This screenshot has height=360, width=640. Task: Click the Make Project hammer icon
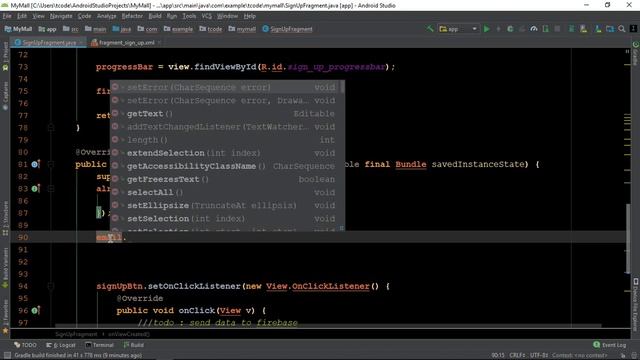(x=430, y=29)
